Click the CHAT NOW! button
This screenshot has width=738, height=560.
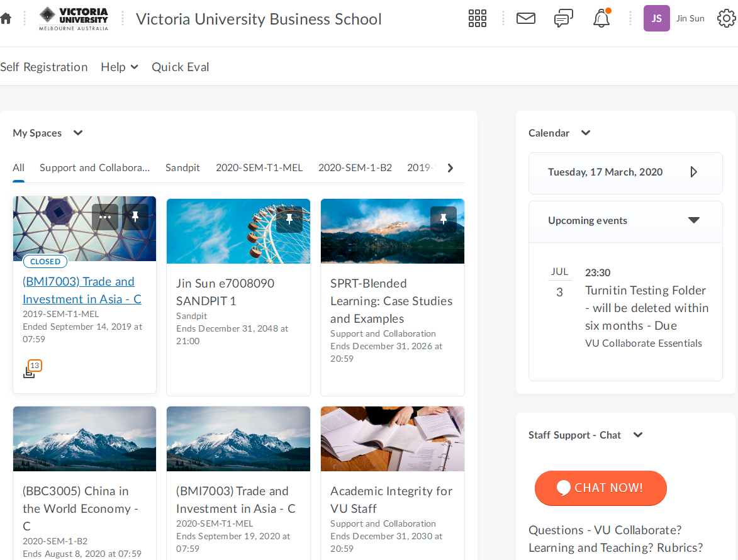point(600,488)
